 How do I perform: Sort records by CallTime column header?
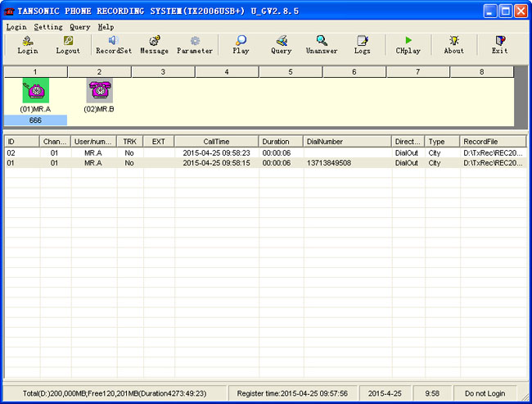(216, 142)
